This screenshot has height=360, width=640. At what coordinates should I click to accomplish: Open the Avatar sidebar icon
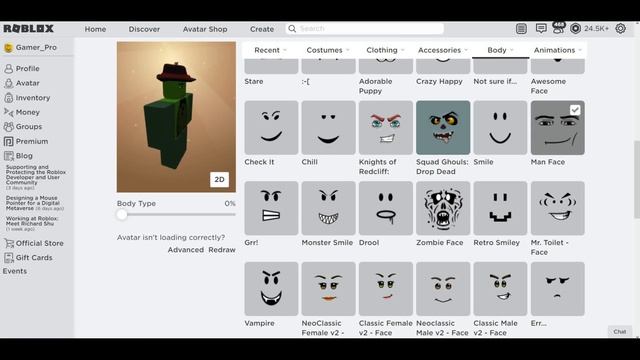8,83
